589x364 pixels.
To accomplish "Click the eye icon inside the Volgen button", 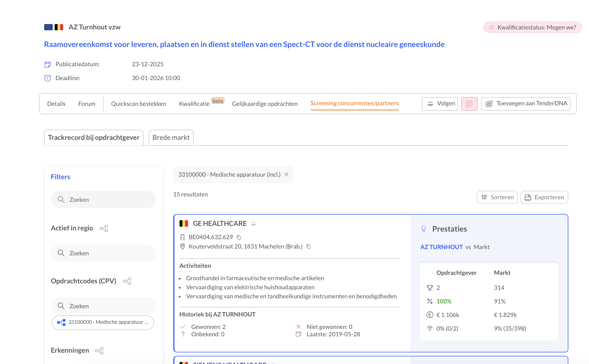I will coord(431,104).
